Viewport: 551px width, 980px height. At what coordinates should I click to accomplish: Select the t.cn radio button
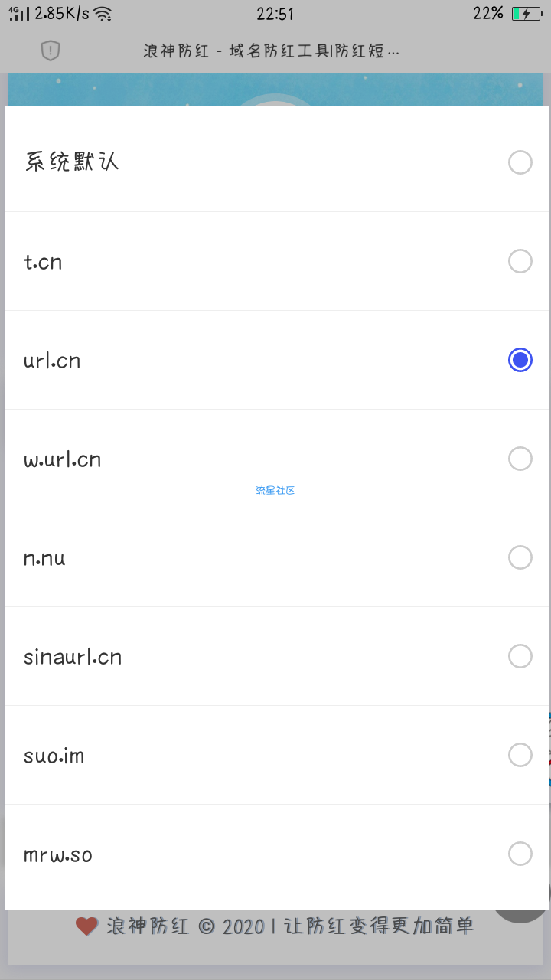tap(520, 261)
